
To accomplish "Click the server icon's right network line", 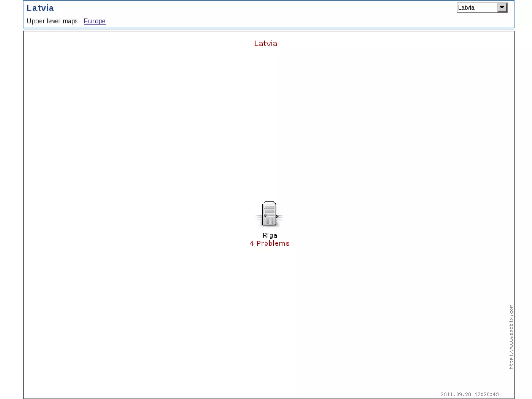I will (280, 216).
